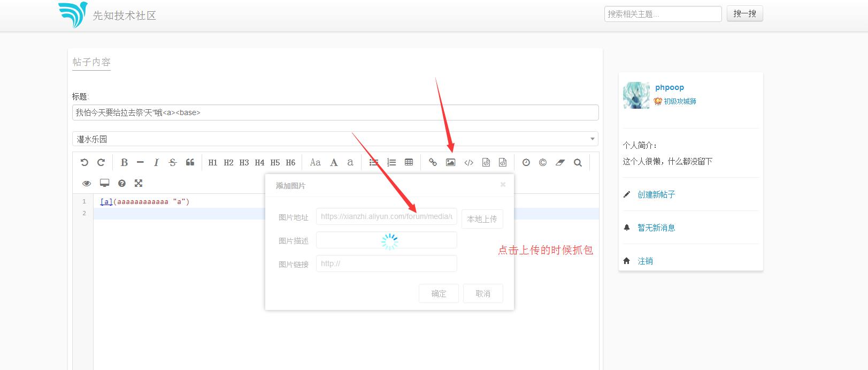Click the 取消 button in the image dialog
This screenshot has width=868, height=370.
(x=483, y=293)
